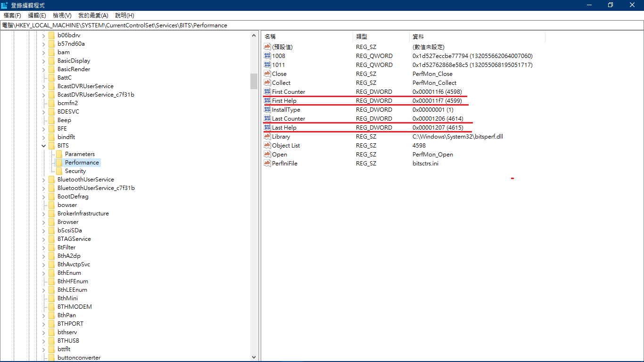Click the Library string value icon
The width and height of the screenshot is (644, 362).
267,136
